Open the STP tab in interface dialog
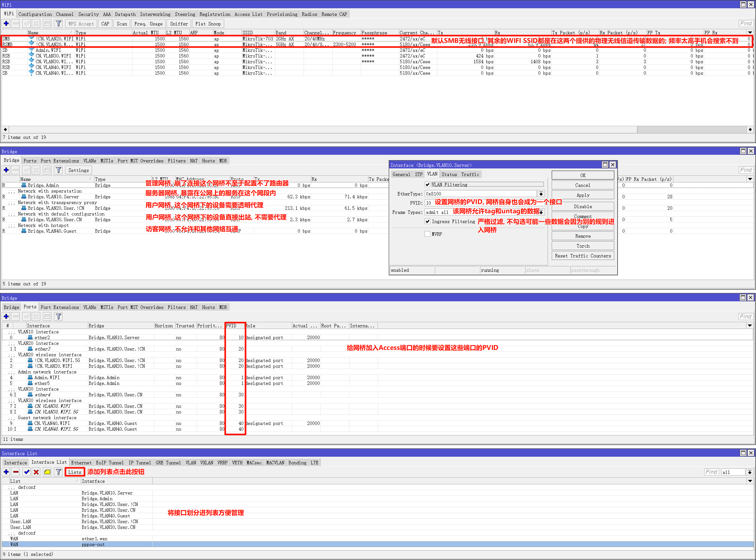Screen dimensions: 756x560 tap(419, 174)
